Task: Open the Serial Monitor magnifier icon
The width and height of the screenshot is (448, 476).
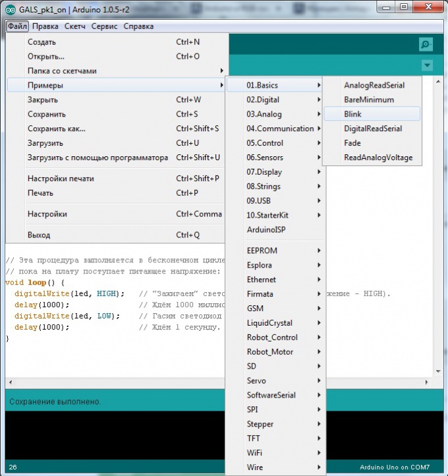Action: [426, 45]
